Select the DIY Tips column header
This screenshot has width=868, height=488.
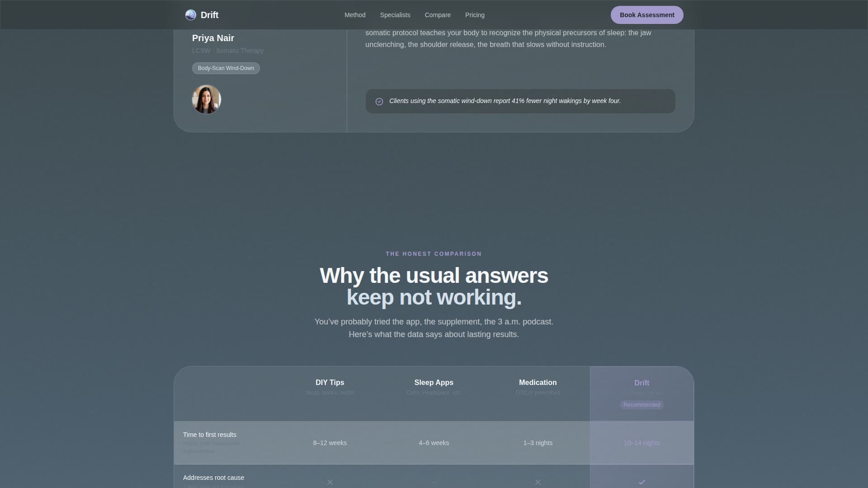(330, 383)
